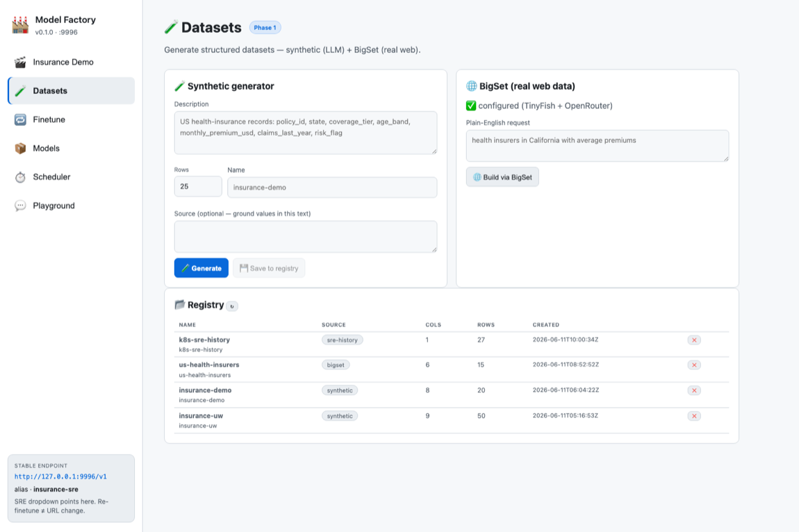Click the version v0.1.0 :9996 label
The height and width of the screenshot is (532, 799).
(x=56, y=32)
